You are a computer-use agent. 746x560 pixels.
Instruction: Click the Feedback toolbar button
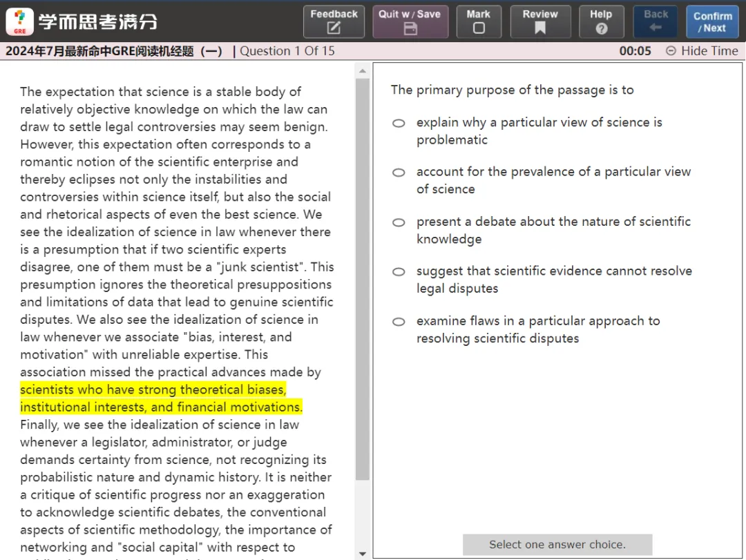pos(334,21)
